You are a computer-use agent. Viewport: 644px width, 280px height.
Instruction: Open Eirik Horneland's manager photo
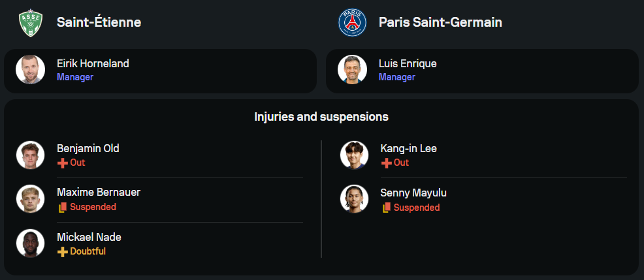[x=30, y=70]
